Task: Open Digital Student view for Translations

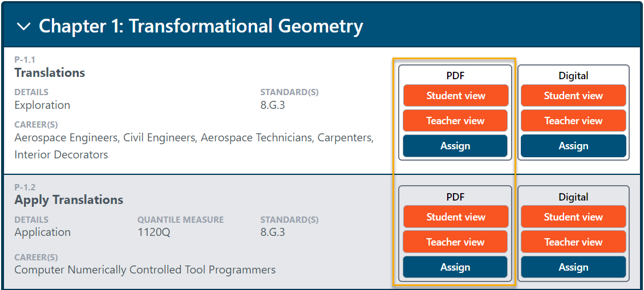Action: pyautogui.click(x=573, y=96)
